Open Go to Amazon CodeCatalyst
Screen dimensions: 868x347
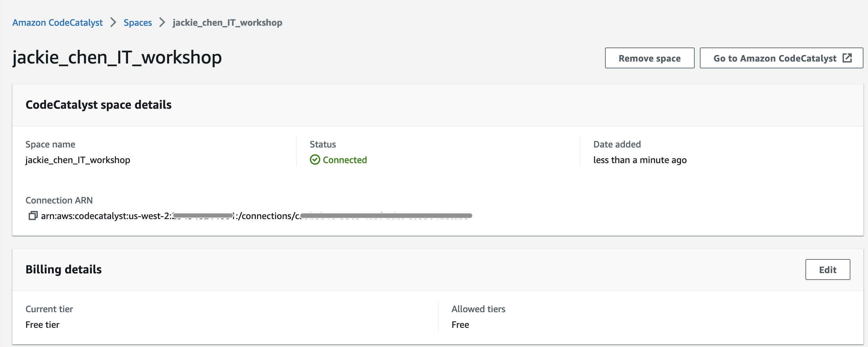(781, 58)
